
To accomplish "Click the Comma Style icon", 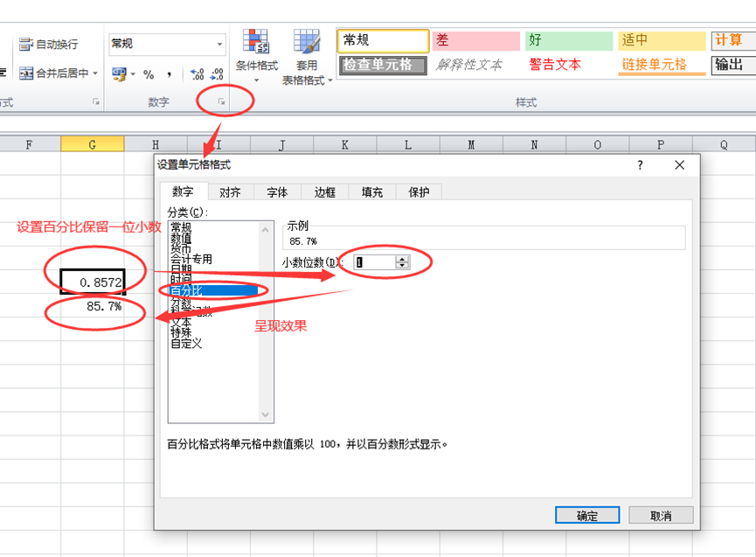I will 168,74.
